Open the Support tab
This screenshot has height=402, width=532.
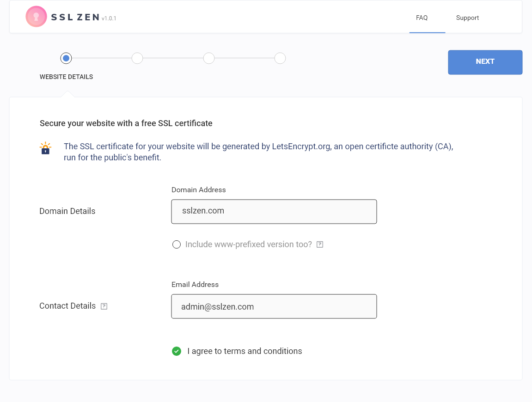tap(467, 18)
